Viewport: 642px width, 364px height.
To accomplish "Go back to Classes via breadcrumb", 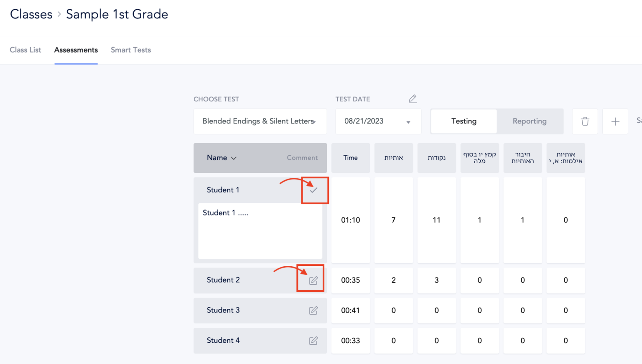I will click(x=31, y=14).
